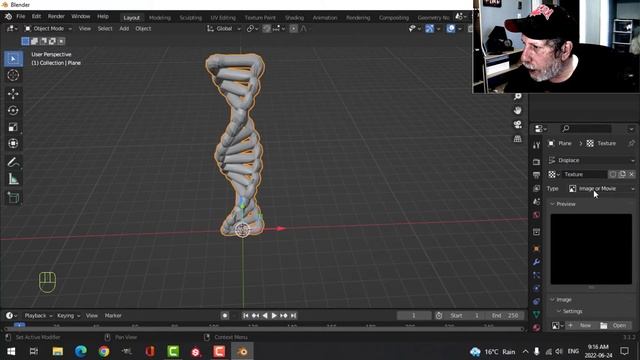
Task: Toggle proportional editing in viewport header
Action: click(293, 29)
